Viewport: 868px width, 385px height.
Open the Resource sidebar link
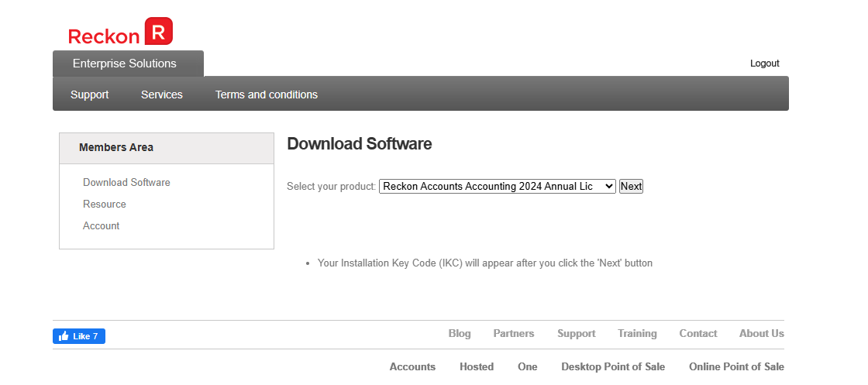[105, 204]
